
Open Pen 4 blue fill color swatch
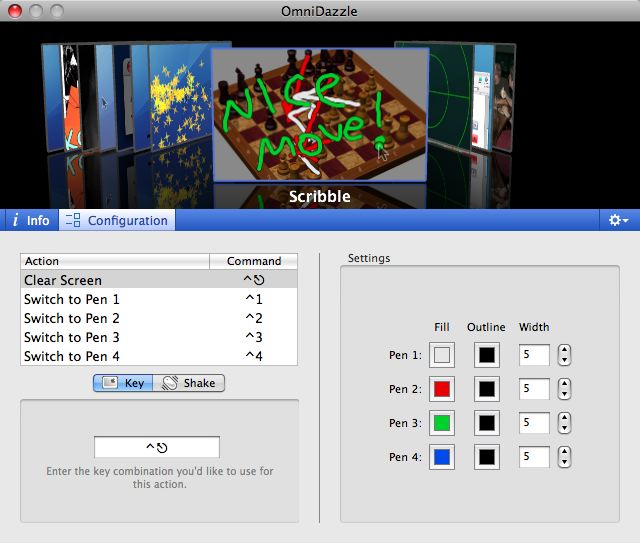[442, 457]
